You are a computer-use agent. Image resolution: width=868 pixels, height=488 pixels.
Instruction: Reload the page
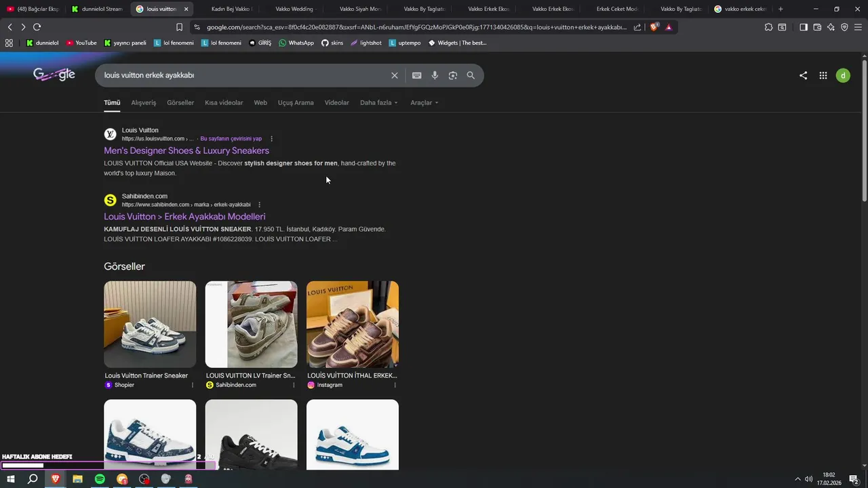[x=37, y=27]
